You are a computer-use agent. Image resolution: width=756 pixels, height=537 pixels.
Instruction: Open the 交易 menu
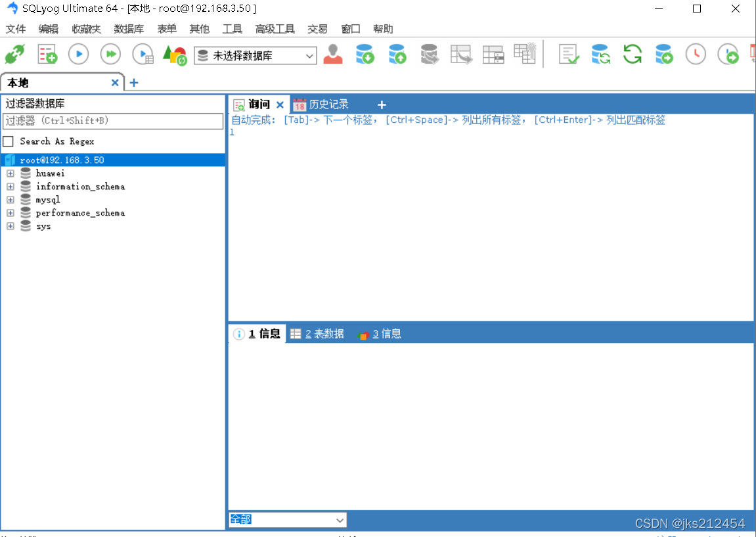[317, 29]
